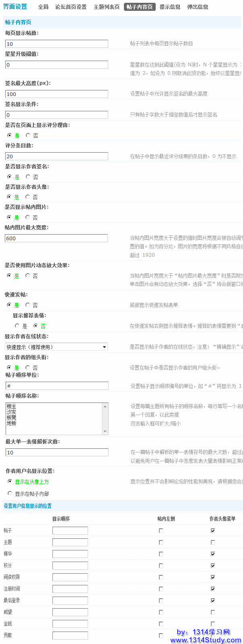Click the 帖子顺序单位 input field
Screen dimensions: 243x644
point(57,386)
